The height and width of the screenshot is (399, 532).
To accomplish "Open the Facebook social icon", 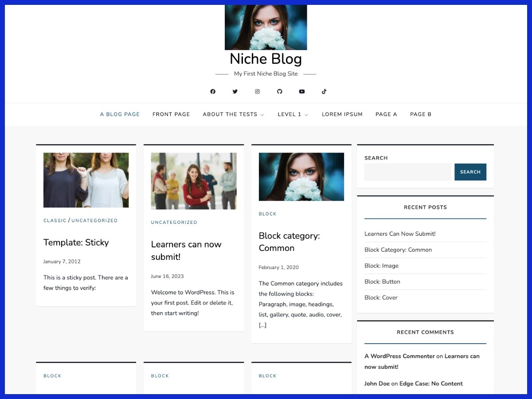I will click(x=213, y=92).
